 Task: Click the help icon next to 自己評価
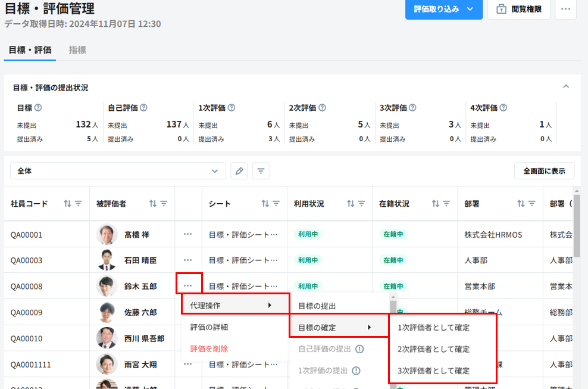[143, 108]
